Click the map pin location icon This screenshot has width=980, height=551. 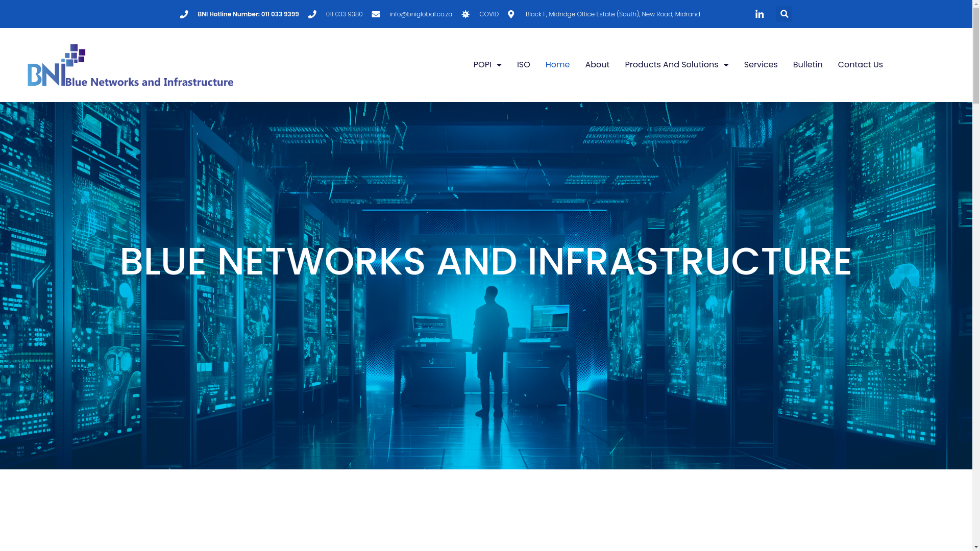pos(511,14)
